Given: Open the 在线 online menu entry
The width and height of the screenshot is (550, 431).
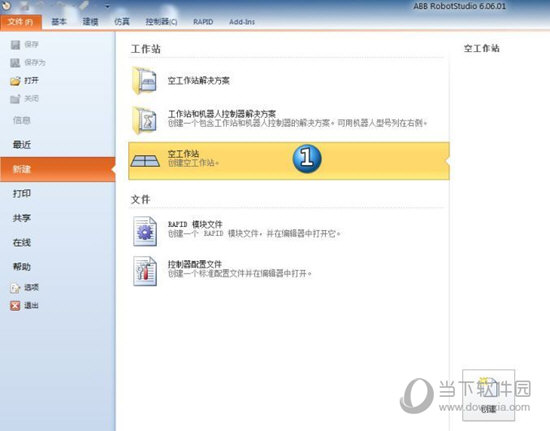Looking at the screenshot, I should [x=22, y=242].
